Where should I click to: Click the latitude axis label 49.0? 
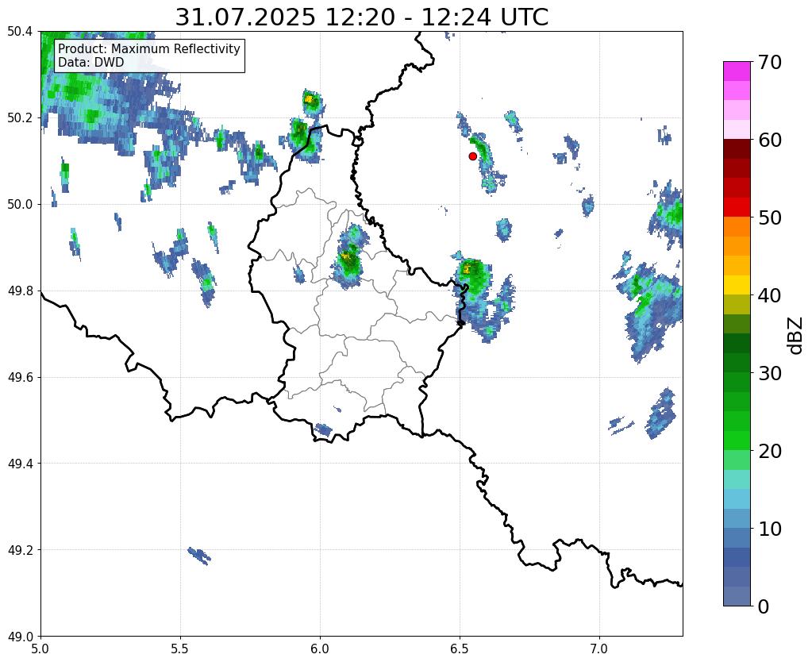[20, 637]
